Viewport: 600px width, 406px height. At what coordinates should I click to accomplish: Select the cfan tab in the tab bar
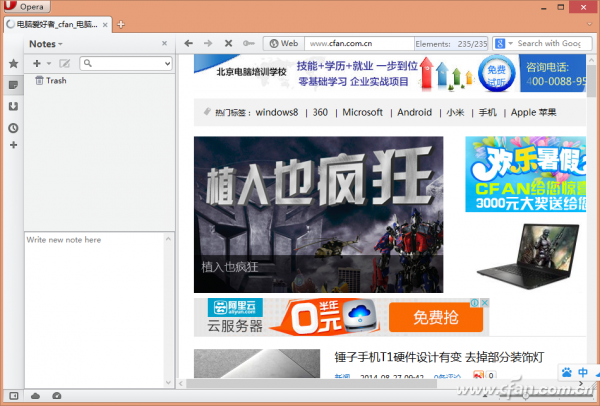(x=57, y=24)
